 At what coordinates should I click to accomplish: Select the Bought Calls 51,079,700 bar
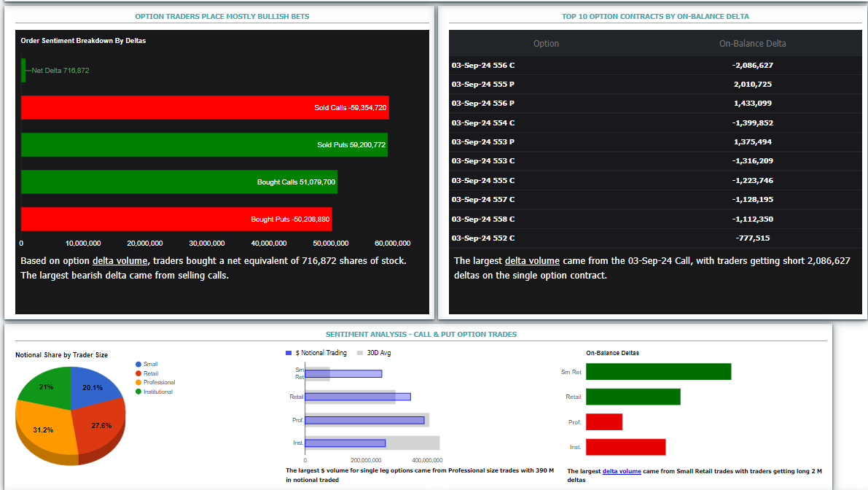click(179, 182)
